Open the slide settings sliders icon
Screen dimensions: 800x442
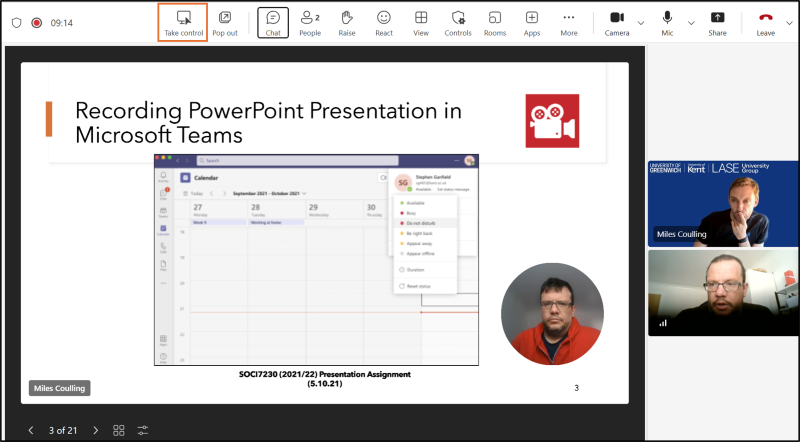click(x=143, y=430)
